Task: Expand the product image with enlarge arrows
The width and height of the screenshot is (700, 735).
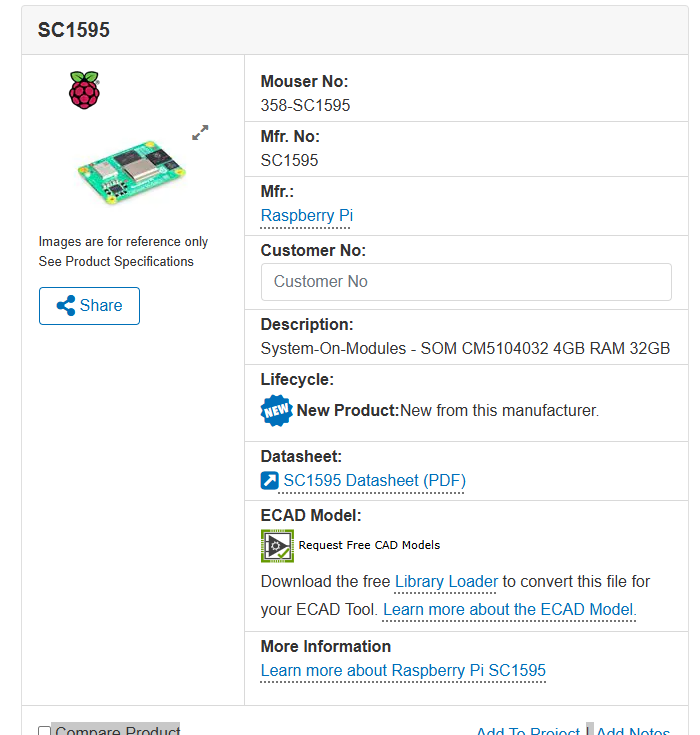Action: pyautogui.click(x=200, y=132)
